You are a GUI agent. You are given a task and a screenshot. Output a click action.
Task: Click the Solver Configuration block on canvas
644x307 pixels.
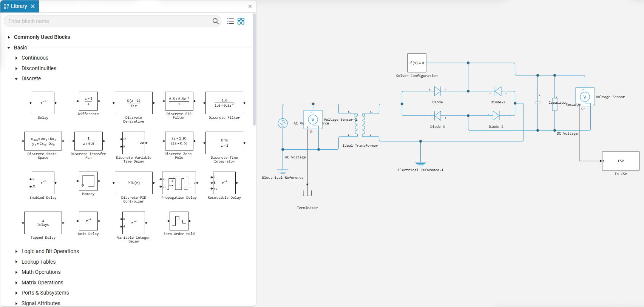[417, 63]
